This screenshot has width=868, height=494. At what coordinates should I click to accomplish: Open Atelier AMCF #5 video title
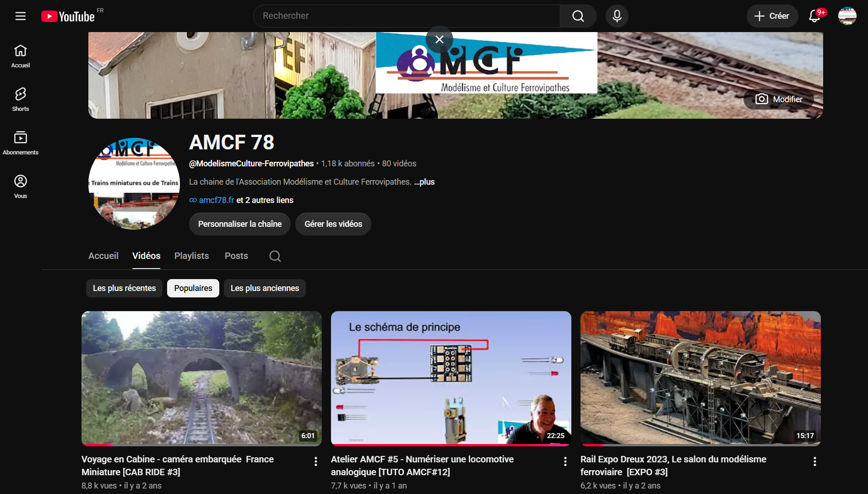[x=423, y=466]
